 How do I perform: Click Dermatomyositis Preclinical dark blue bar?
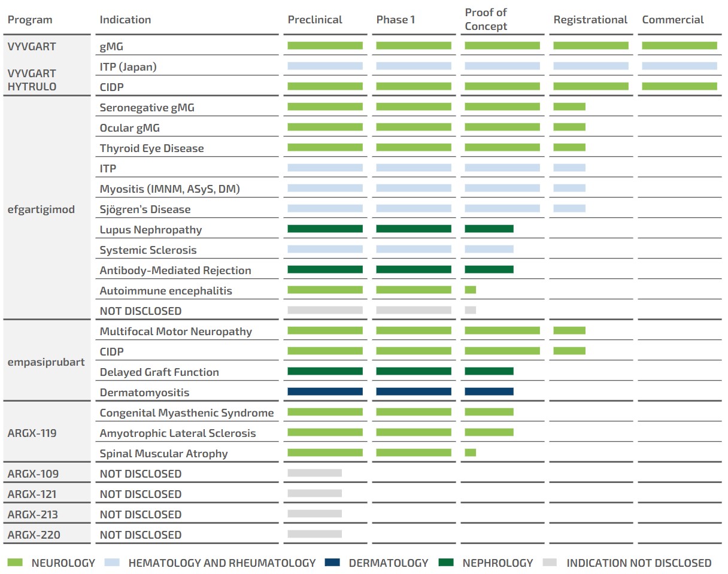(325, 391)
